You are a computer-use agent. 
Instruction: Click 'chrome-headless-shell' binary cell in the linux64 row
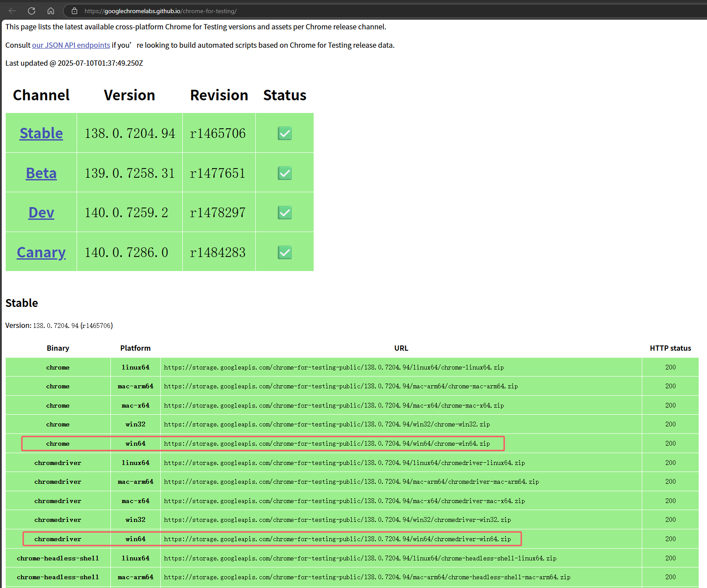click(x=58, y=558)
